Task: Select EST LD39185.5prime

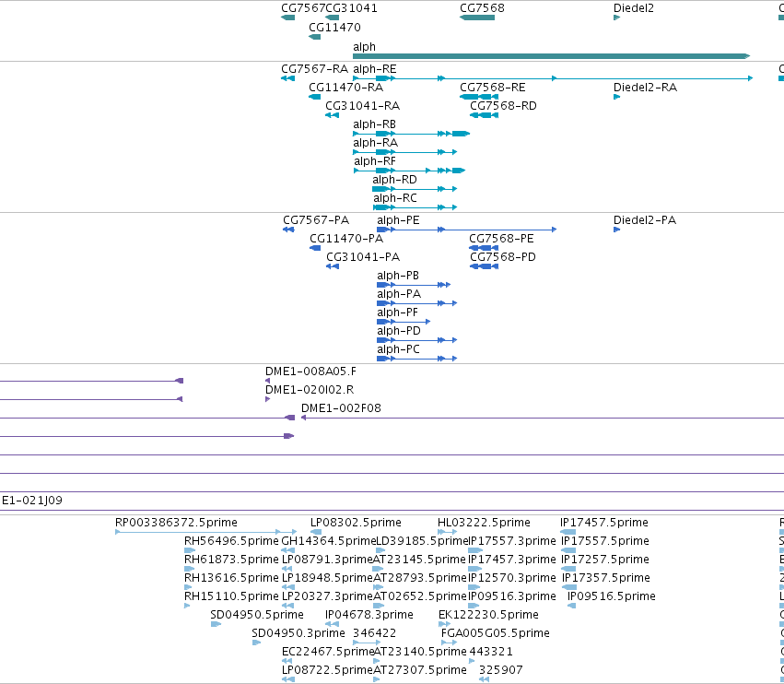Action: coord(380,550)
